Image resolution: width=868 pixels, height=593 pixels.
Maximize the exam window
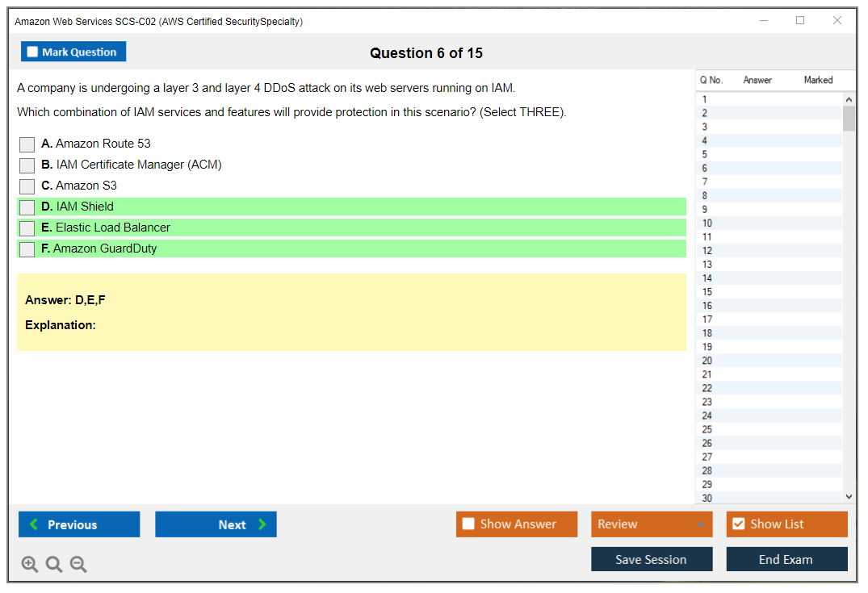pyautogui.click(x=800, y=21)
